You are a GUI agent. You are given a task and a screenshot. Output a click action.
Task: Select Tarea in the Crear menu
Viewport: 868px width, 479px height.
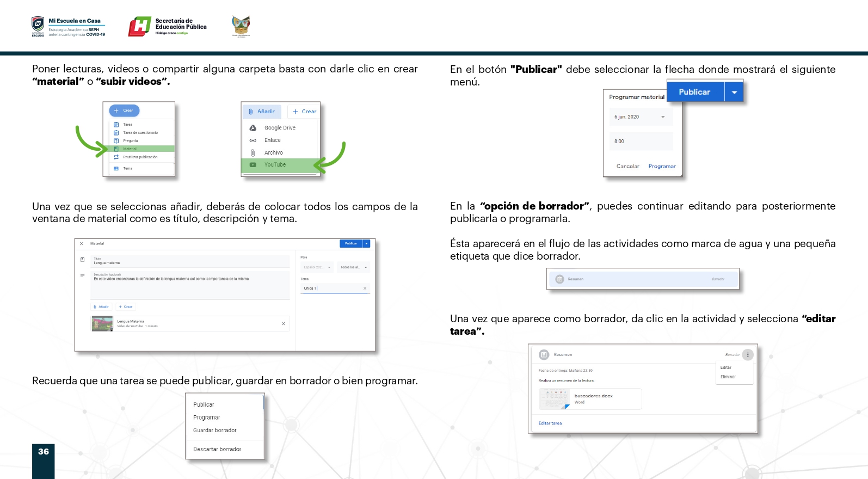(x=127, y=125)
